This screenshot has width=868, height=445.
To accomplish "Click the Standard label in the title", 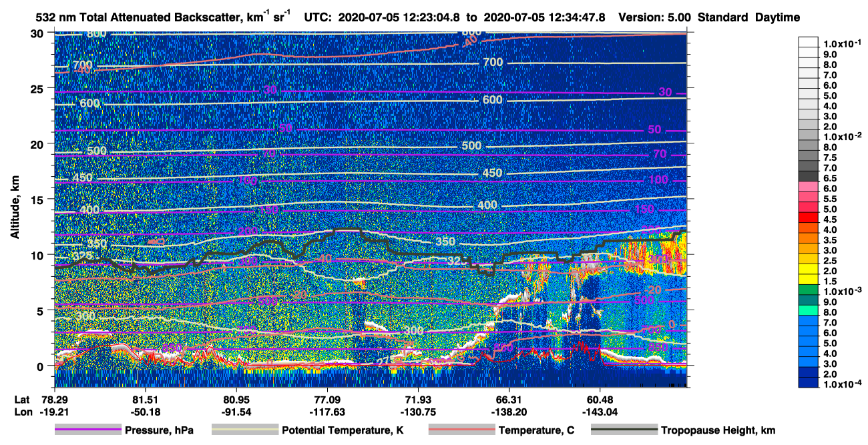I will pos(723,17).
